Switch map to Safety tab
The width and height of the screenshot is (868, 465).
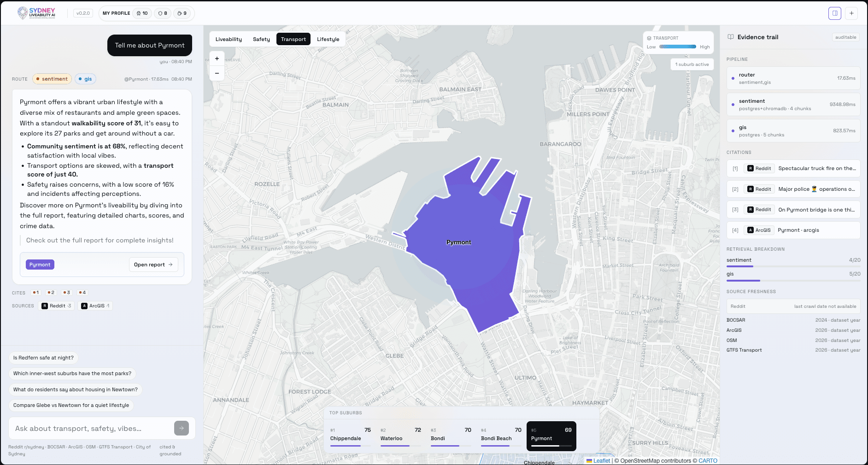click(261, 39)
